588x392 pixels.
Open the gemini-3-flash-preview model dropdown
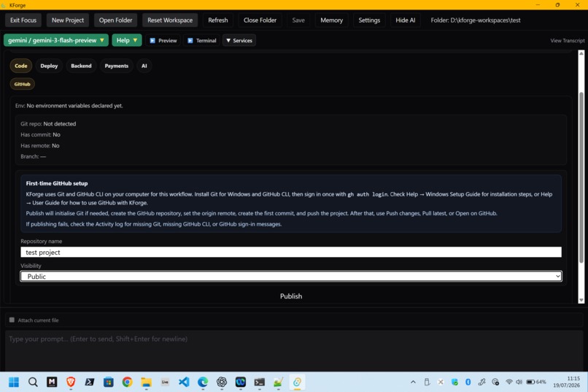[x=56, y=40]
